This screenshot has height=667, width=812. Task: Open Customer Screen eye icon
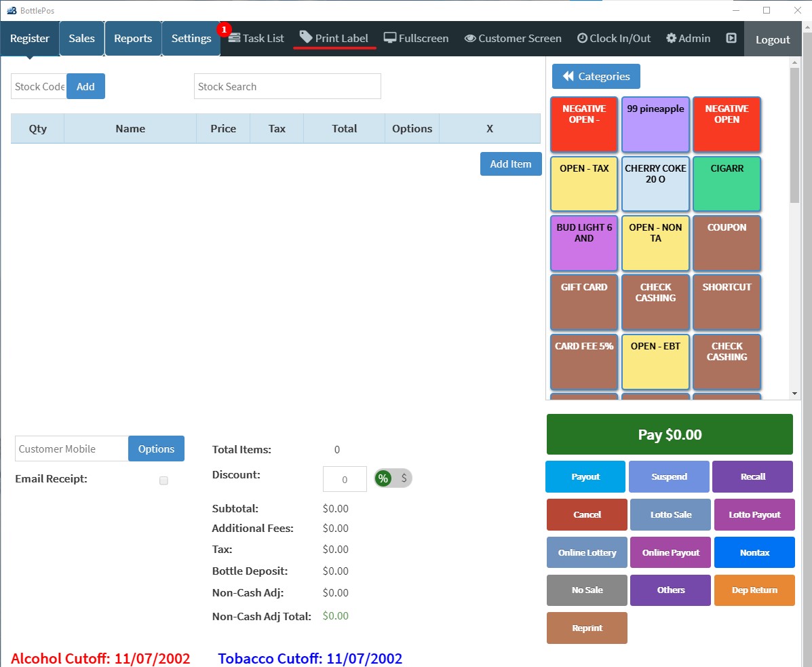coord(470,39)
